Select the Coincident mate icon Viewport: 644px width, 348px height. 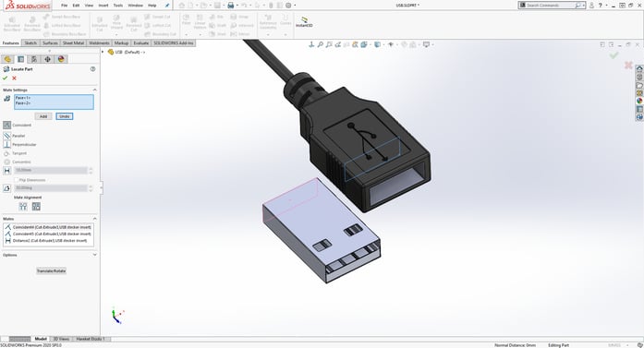click(7, 125)
